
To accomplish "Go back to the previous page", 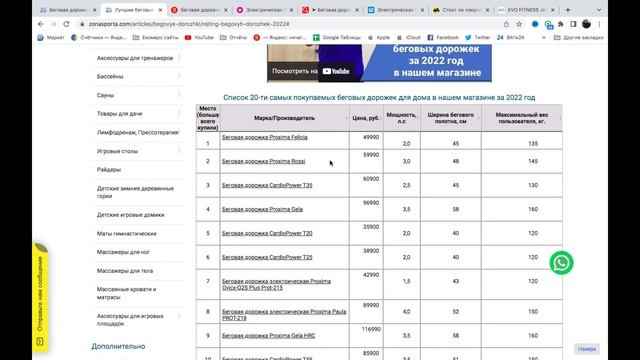I will 41,24.
